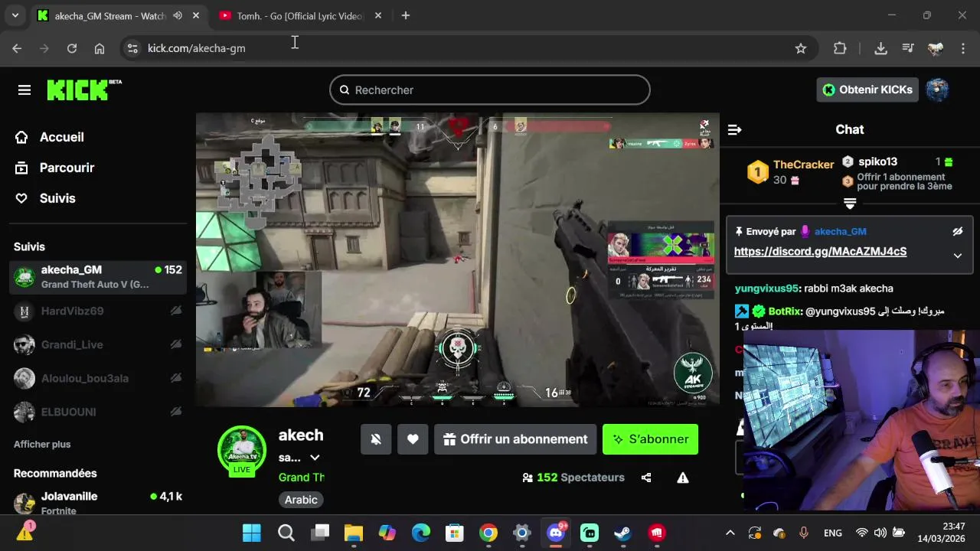Viewport: 980px width, 551px height.
Task: Go to browser home page icon
Action: (x=100, y=48)
